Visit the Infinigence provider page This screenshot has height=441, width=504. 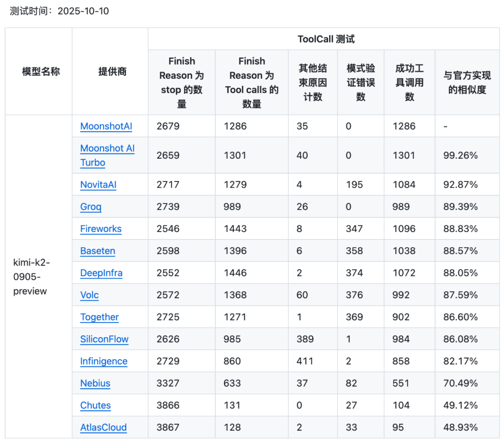(103, 361)
